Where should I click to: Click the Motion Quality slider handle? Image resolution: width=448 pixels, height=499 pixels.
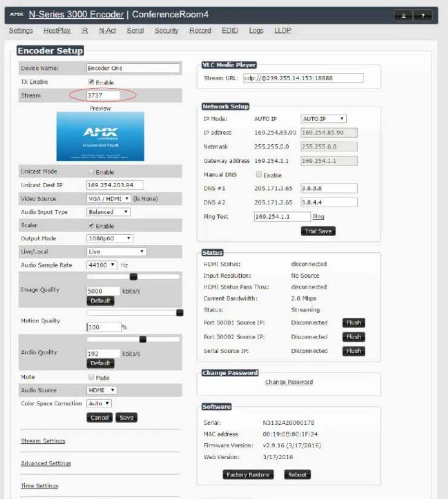coord(180,313)
